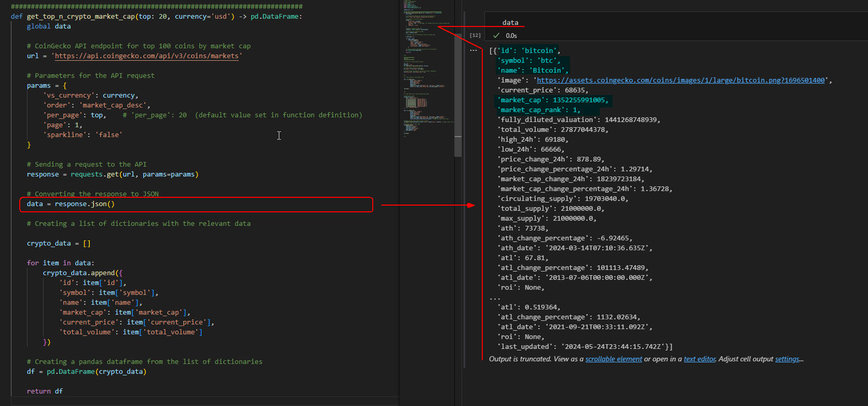
Task: Click the 0.0s execution time
Action: coord(511,36)
